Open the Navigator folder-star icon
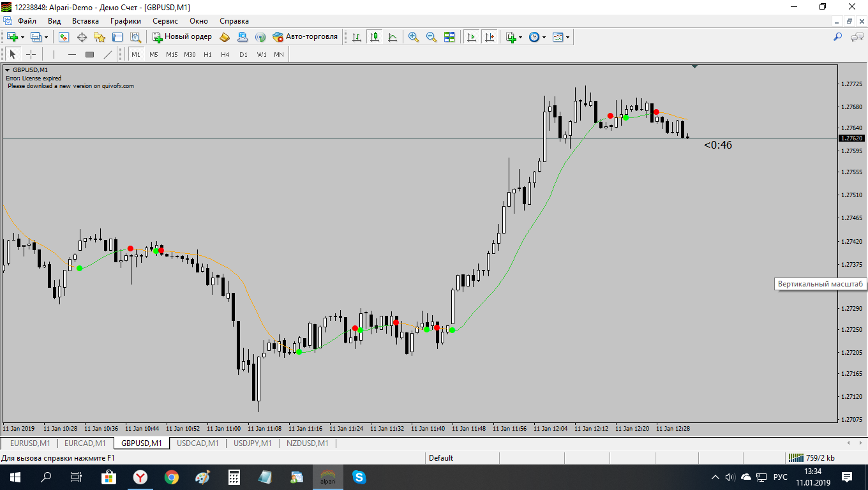The image size is (868, 490). 100,37
